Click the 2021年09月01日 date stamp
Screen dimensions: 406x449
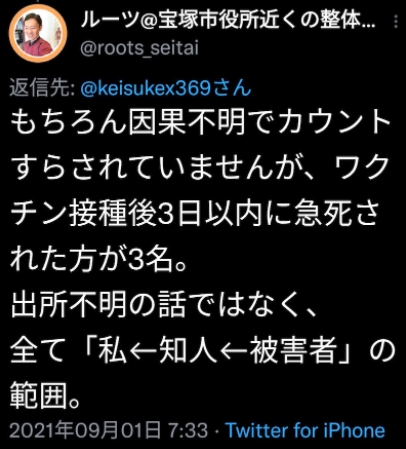[85, 430]
